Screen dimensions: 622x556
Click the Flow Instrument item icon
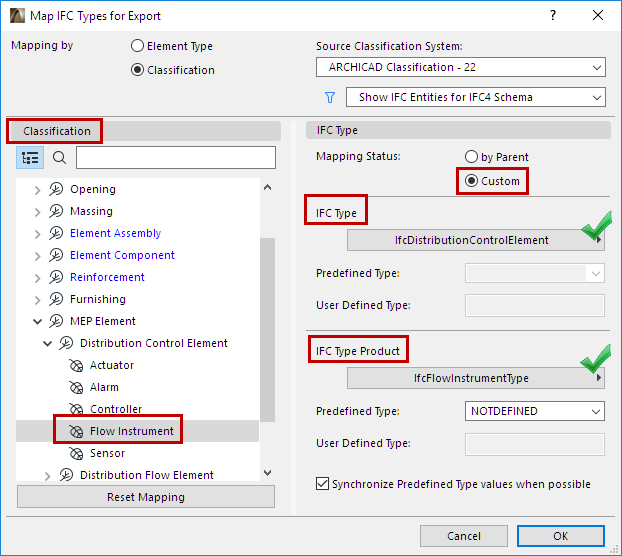click(76, 431)
